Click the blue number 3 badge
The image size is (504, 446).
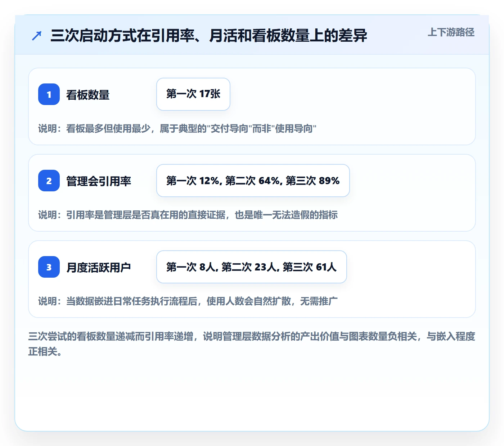point(49,267)
